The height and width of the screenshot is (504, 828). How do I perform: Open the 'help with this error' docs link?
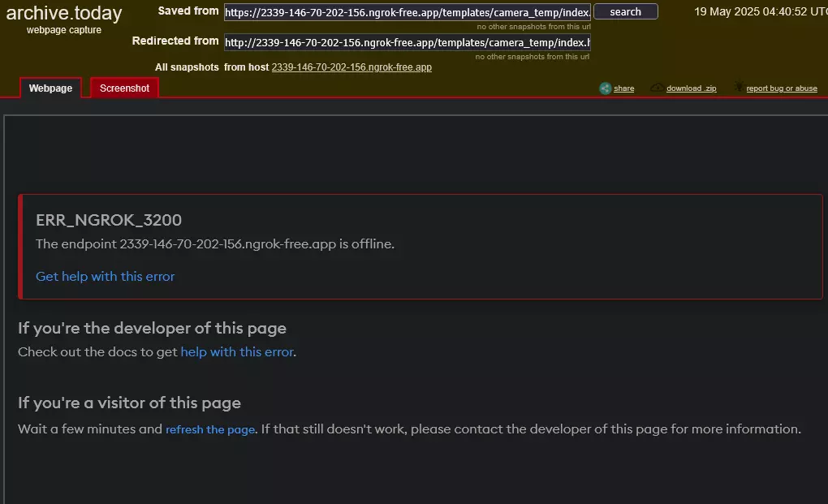click(237, 351)
